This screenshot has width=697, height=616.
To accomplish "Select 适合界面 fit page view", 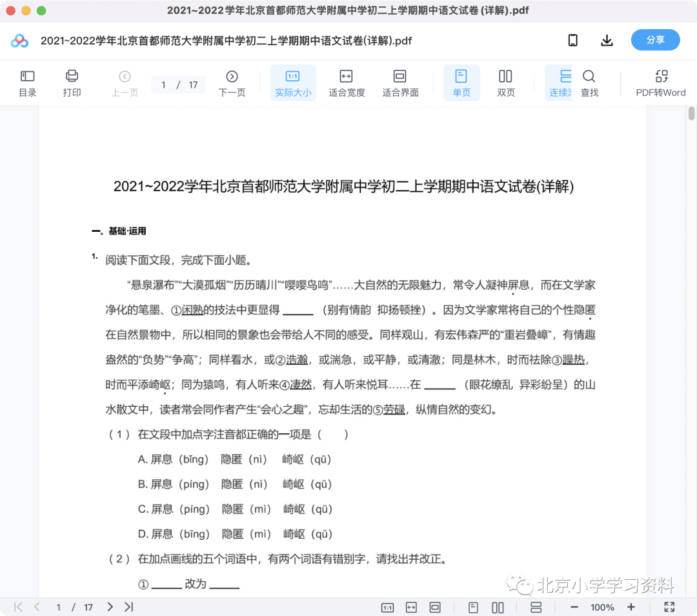I will 400,83.
